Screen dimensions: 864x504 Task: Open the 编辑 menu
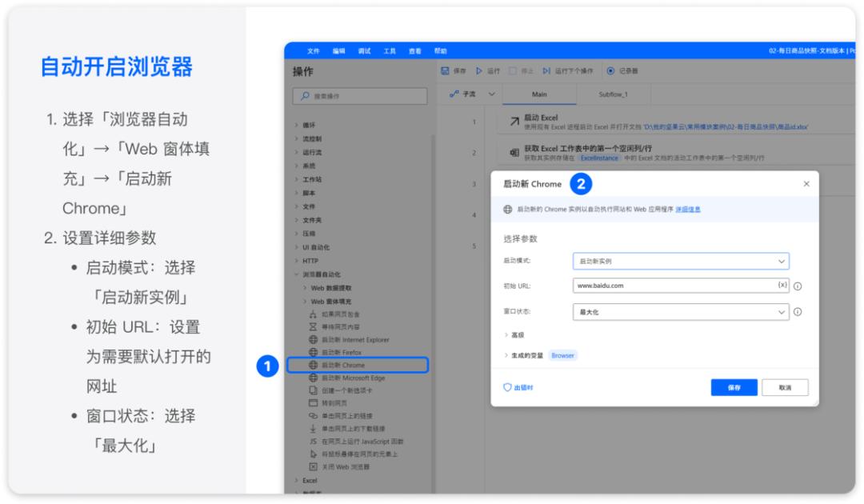pyautogui.click(x=338, y=50)
